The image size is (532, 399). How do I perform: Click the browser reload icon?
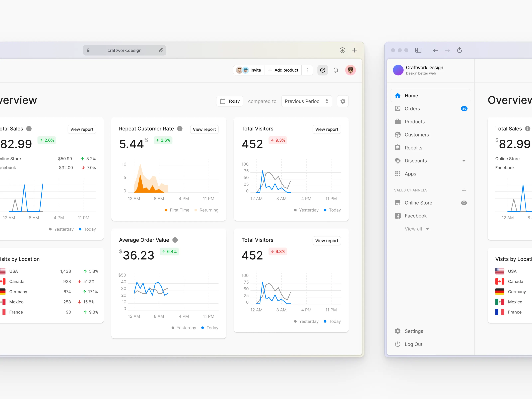coord(459,50)
